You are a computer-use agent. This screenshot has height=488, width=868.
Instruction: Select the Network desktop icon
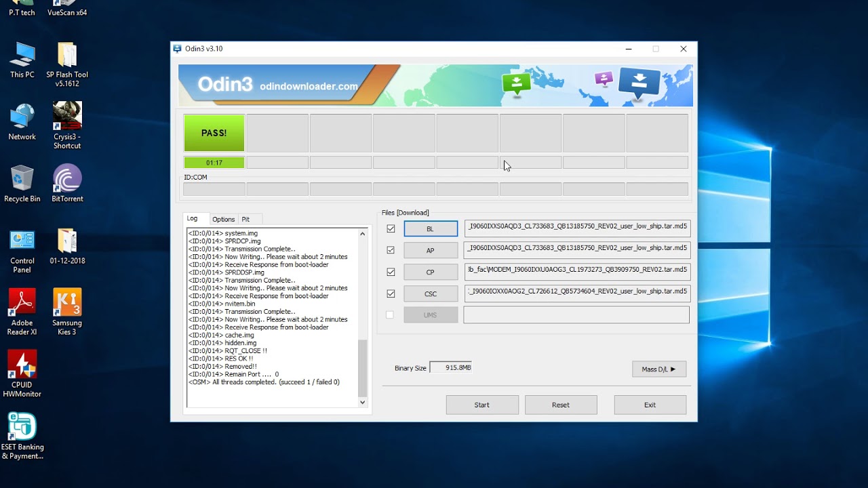point(22,122)
